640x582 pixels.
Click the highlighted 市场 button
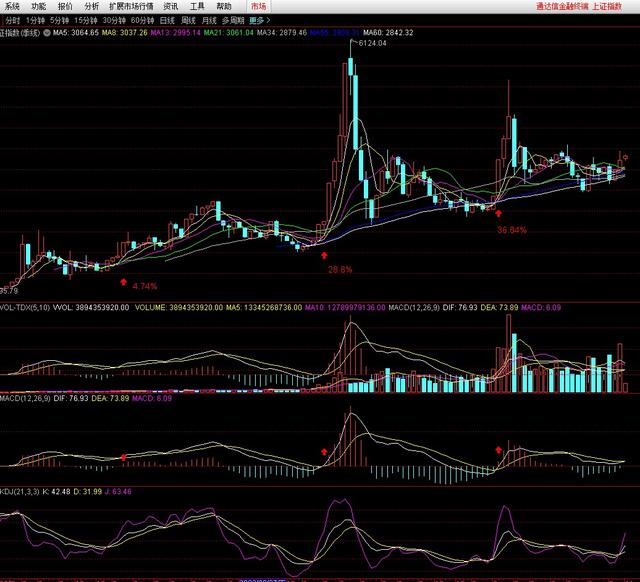258,6
